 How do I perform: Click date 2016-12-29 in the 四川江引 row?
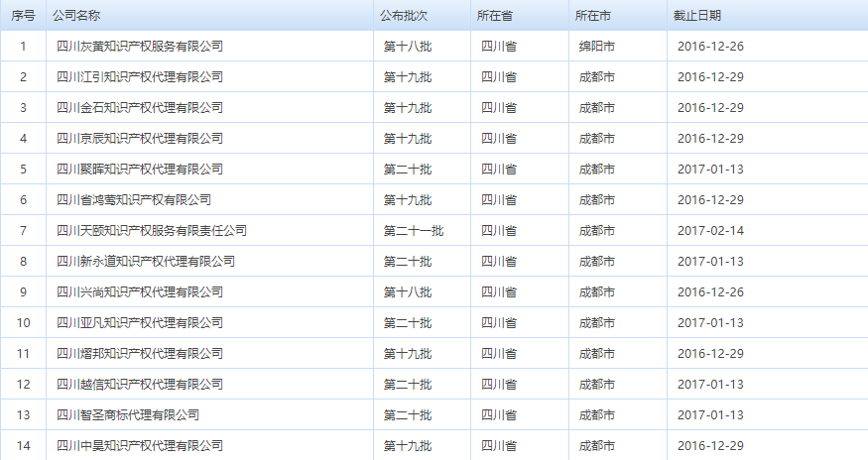pyautogui.click(x=710, y=77)
